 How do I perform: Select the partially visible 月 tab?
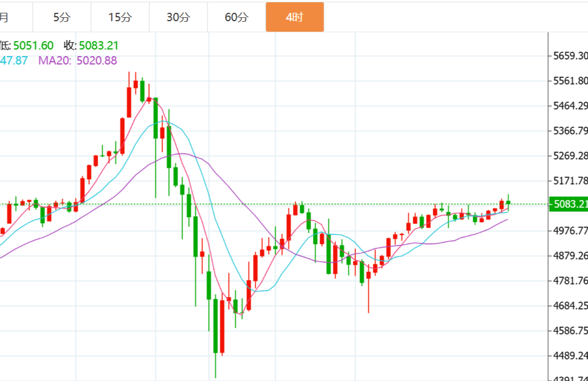click(x=4, y=17)
